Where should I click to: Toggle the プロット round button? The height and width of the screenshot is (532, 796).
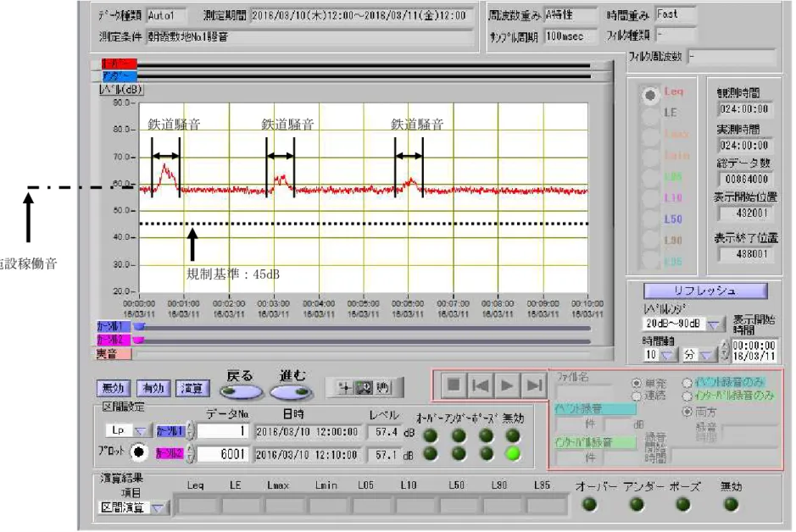(138, 452)
